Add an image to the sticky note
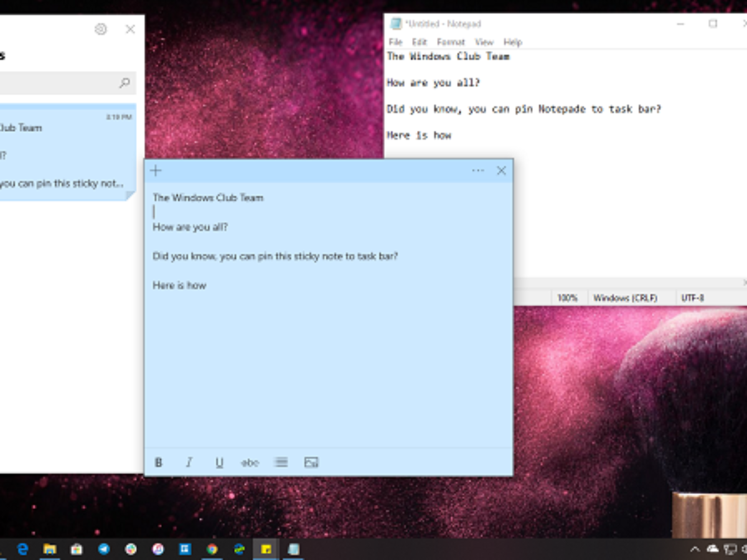 [311, 462]
